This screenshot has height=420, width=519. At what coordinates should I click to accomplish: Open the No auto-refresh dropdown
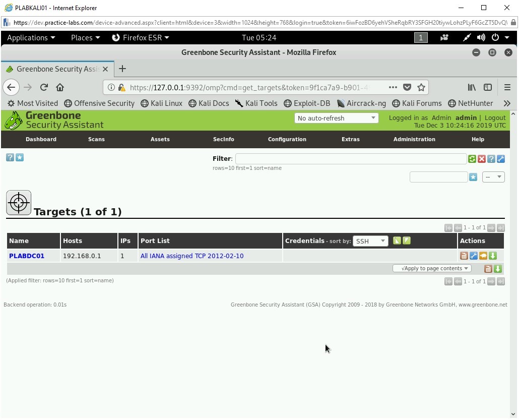[336, 118]
